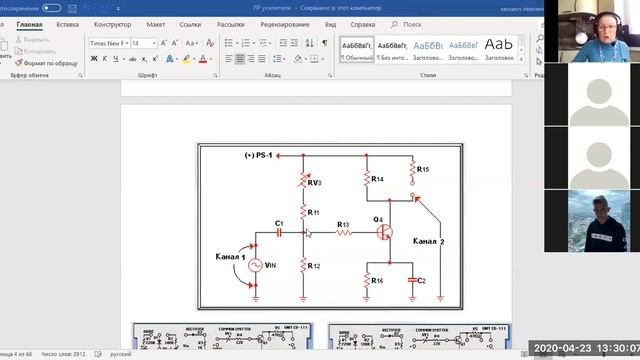Click the lower-right board diagram thumbnail
The height and width of the screenshot is (360, 640).
419,336
